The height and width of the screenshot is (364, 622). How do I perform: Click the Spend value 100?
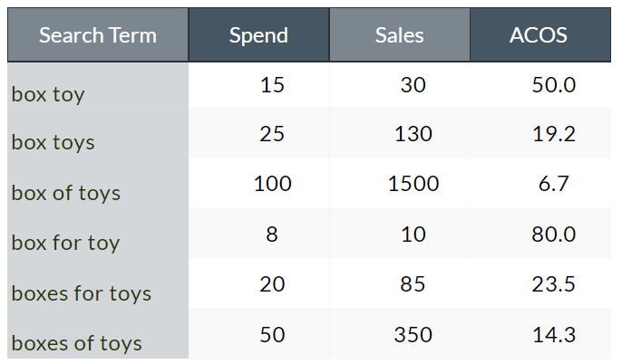tap(272, 184)
